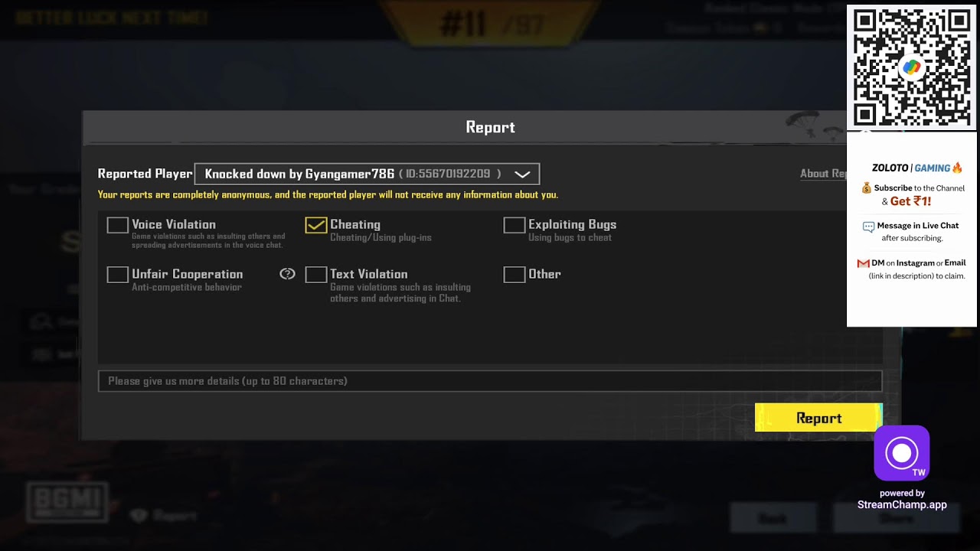Click the blurred Report option at bottom

coord(165,516)
